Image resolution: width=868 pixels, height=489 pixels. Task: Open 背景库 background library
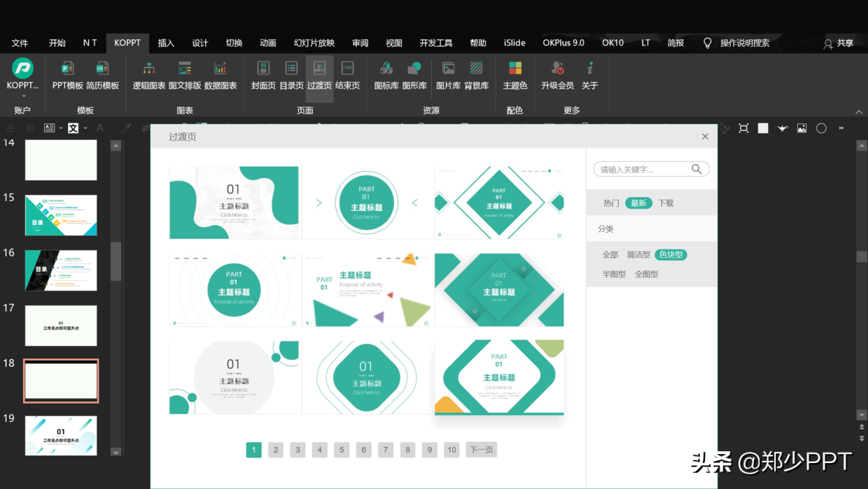[476, 76]
